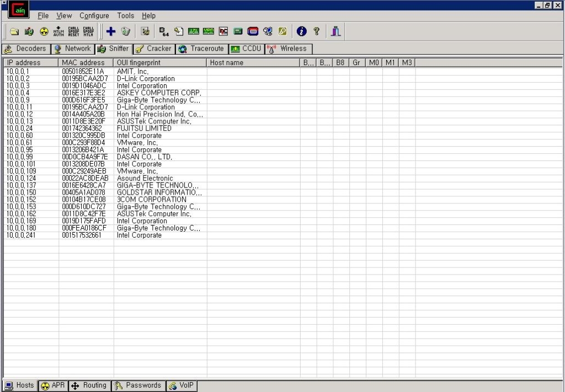Image resolution: width=565 pixels, height=392 pixels.
Task: Add to list with blue plus icon
Action: click(x=110, y=31)
